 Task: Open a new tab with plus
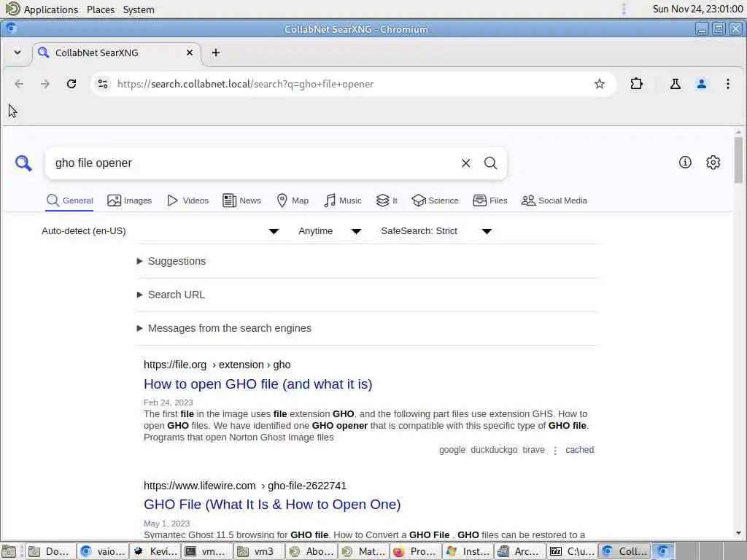[216, 52]
